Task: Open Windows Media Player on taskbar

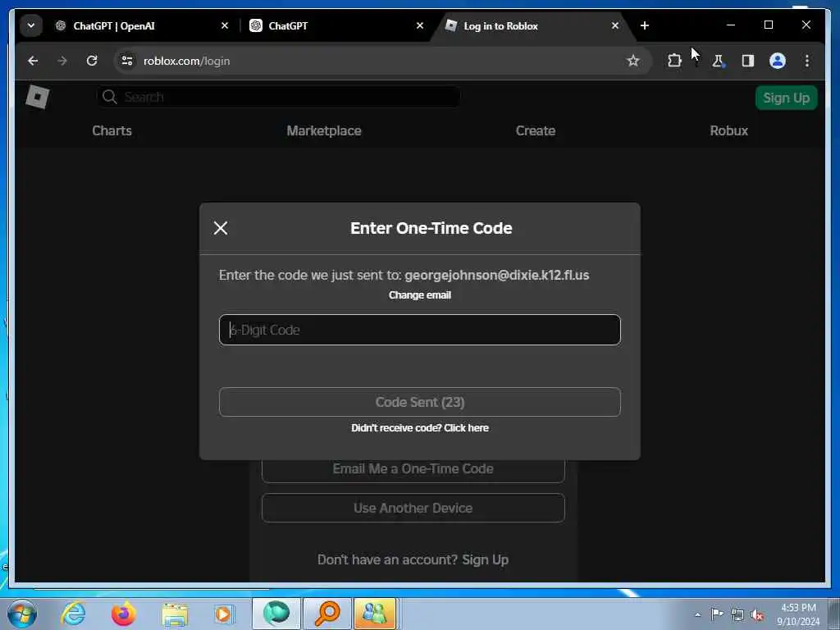Action: [x=223, y=614]
